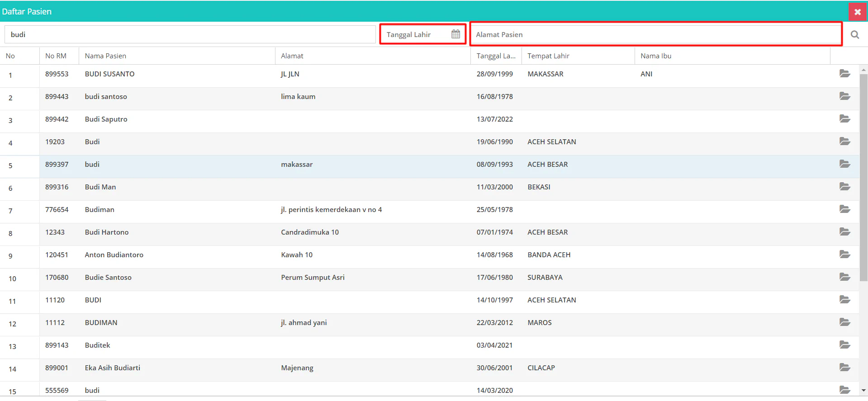Viewport: 868px width, 401px height.
Task: Open folder icon for Buditek row
Action: tap(844, 344)
